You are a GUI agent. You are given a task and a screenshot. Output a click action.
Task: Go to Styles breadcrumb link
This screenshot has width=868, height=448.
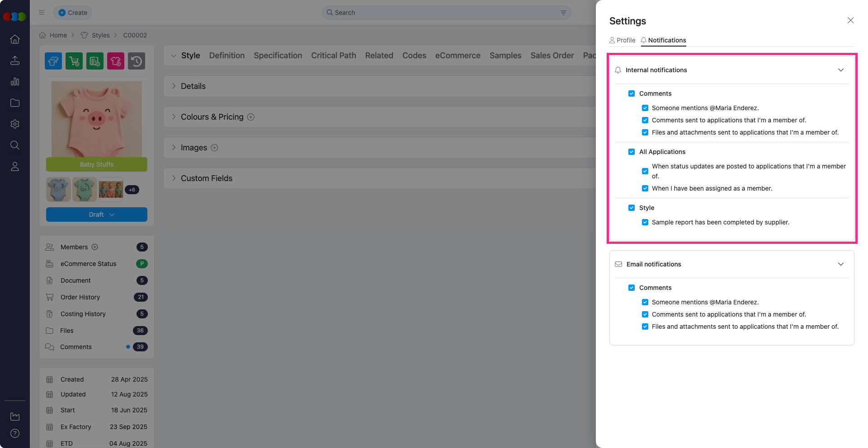coord(100,35)
